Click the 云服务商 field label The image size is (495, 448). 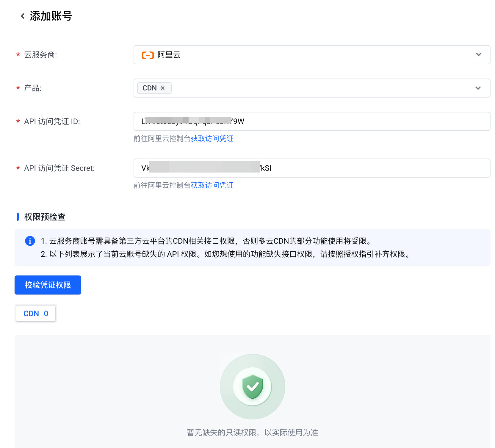(x=40, y=55)
